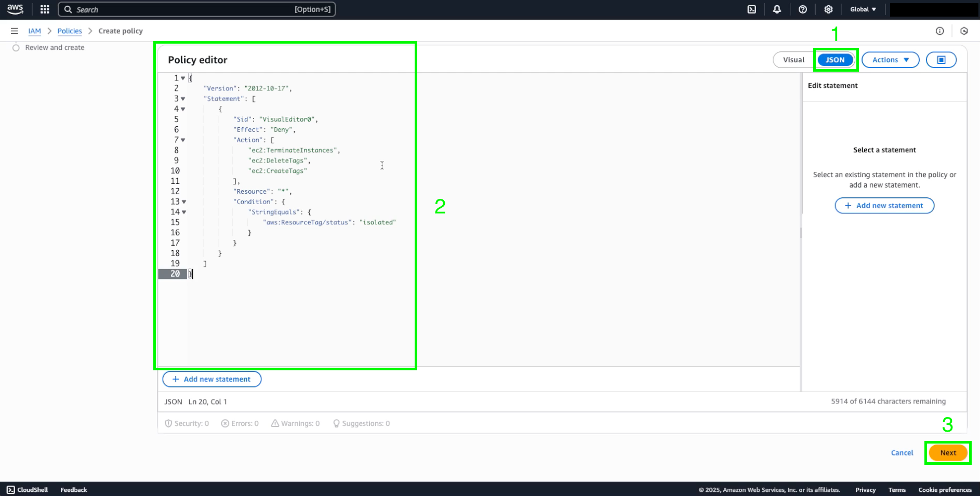Click the "ec2:CreateTags" line in editor
The height and width of the screenshot is (496, 980).
(277, 171)
